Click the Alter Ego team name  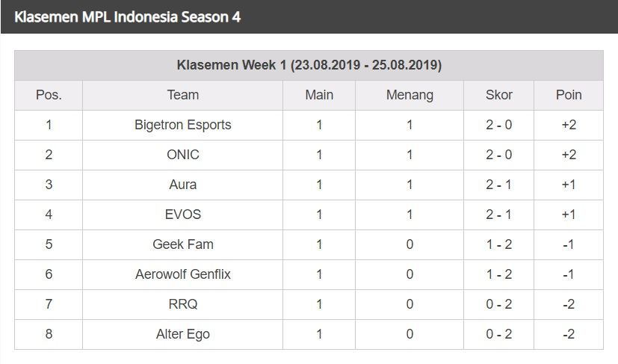tap(183, 334)
